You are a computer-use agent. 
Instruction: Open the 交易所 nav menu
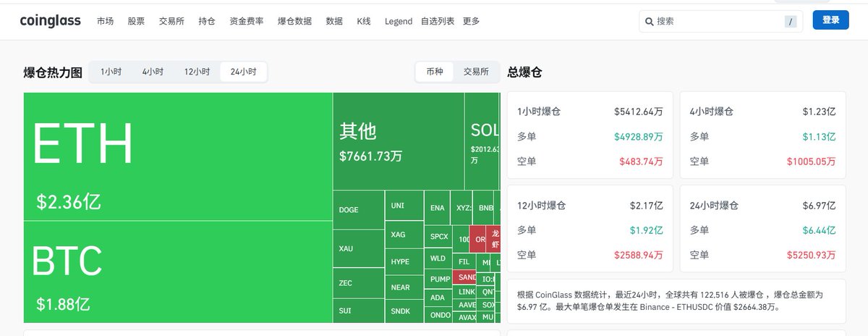coord(171,22)
